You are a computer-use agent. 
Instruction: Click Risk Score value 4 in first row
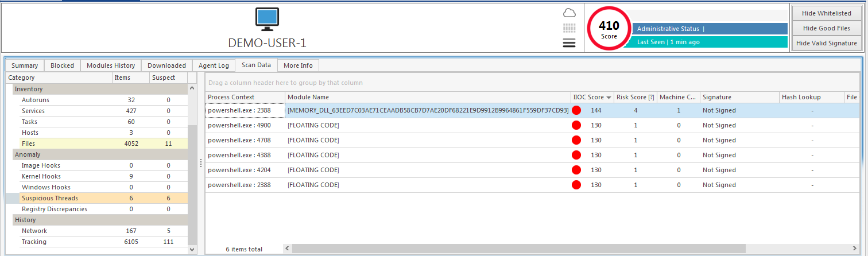(635, 110)
